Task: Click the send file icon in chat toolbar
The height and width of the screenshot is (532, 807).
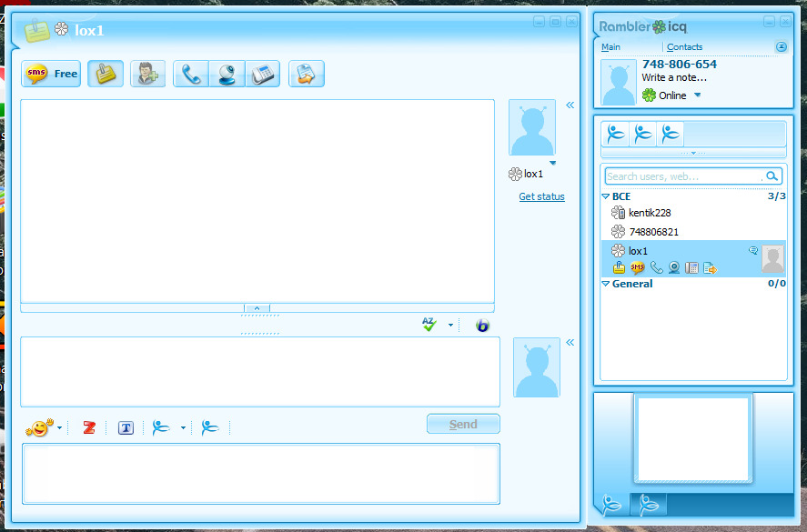Action: (307, 74)
